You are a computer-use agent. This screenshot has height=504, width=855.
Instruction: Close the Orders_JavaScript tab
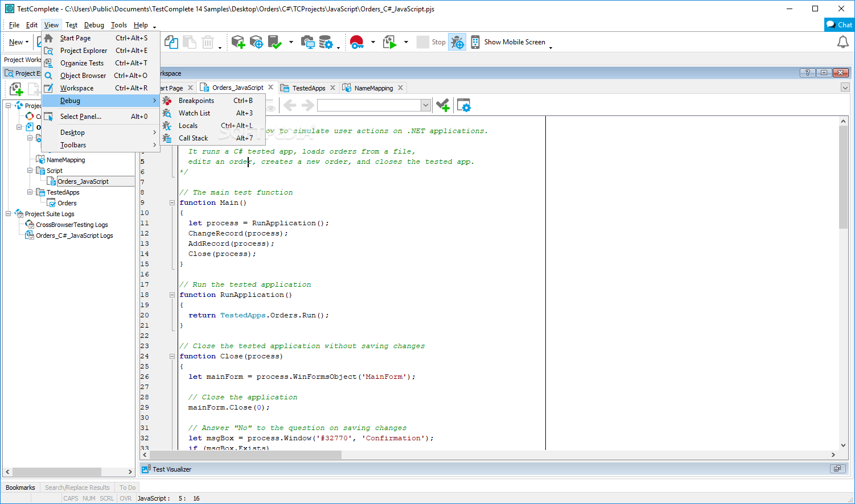point(271,88)
